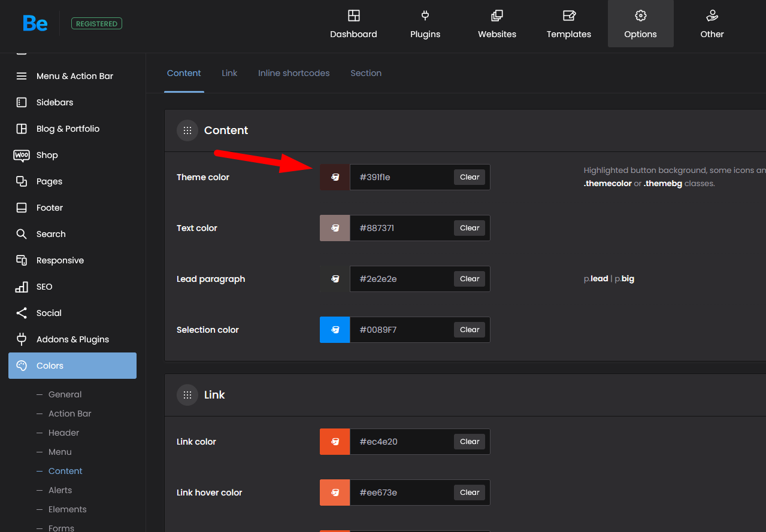Clear the Selection color value
This screenshot has width=766, height=532.
[470, 330]
